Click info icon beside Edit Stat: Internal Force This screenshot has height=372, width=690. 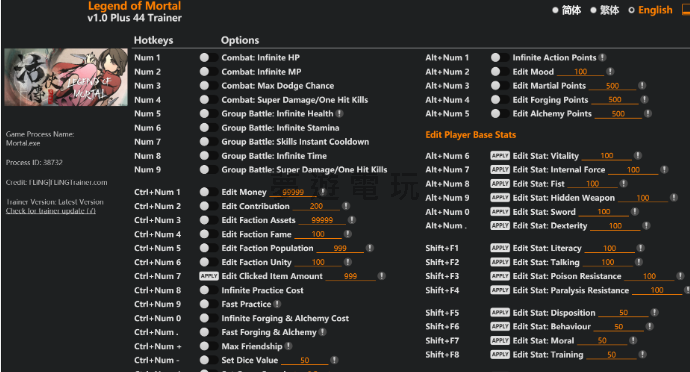coord(664,169)
